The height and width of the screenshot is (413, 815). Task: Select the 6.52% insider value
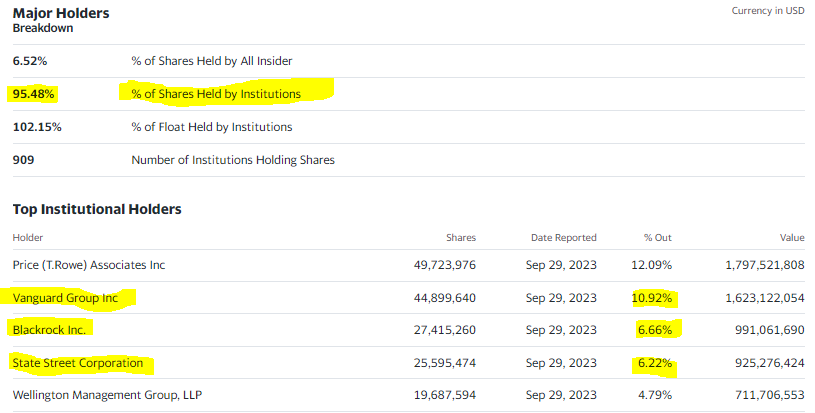click(x=30, y=61)
